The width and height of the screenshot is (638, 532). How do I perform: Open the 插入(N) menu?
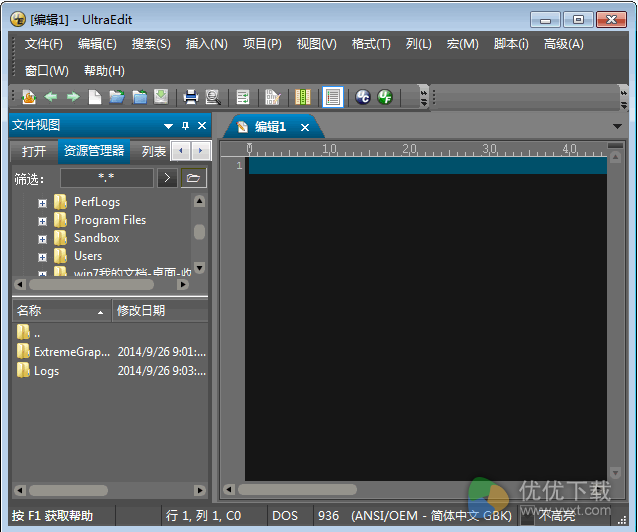[207, 44]
